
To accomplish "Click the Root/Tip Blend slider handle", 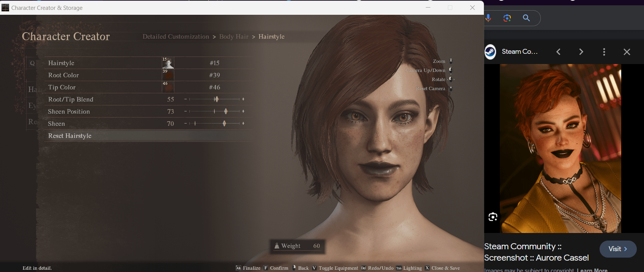I will (216, 99).
